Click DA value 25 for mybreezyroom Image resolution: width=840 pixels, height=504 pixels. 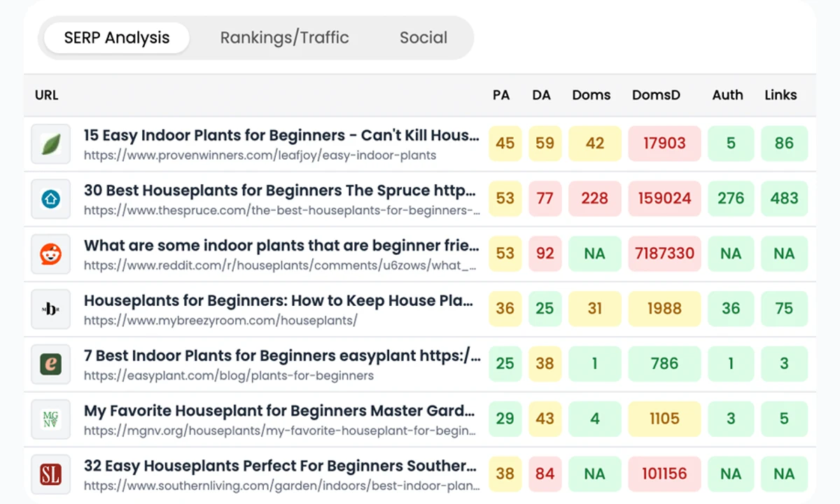click(x=545, y=309)
